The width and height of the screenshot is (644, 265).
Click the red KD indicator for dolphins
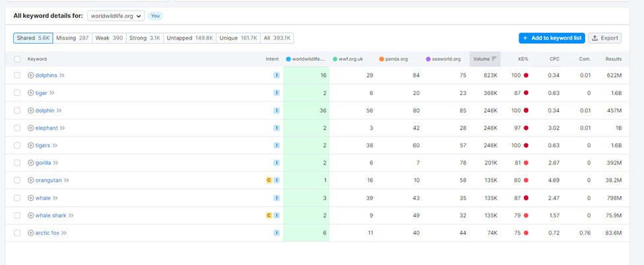point(526,75)
